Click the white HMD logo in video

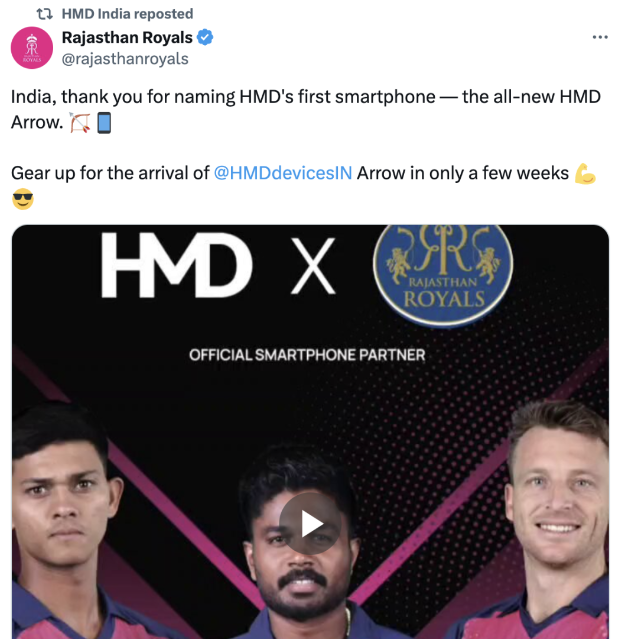[x=176, y=265]
